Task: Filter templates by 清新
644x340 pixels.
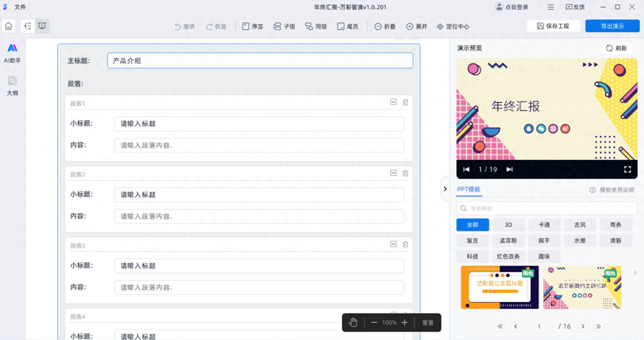Action: coord(616,240)
